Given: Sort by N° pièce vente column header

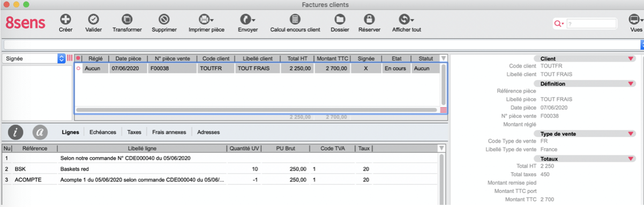Looking at the screenshot, I should [172, 58].
